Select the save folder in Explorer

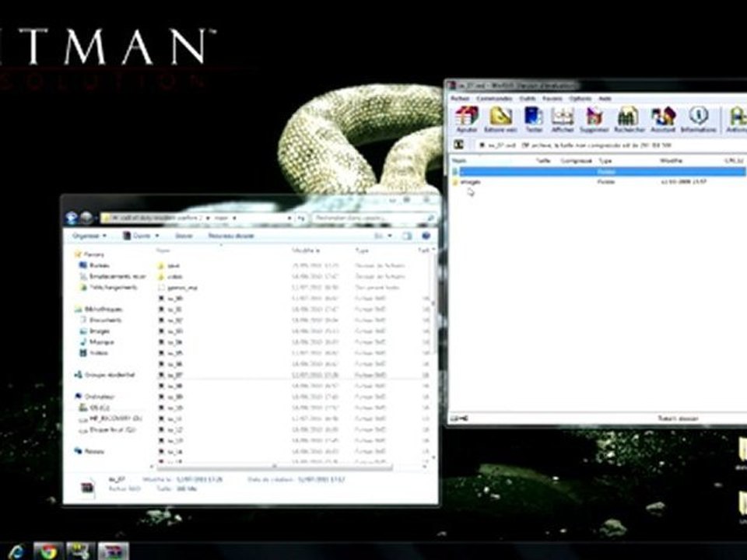(x=169, y=266)
